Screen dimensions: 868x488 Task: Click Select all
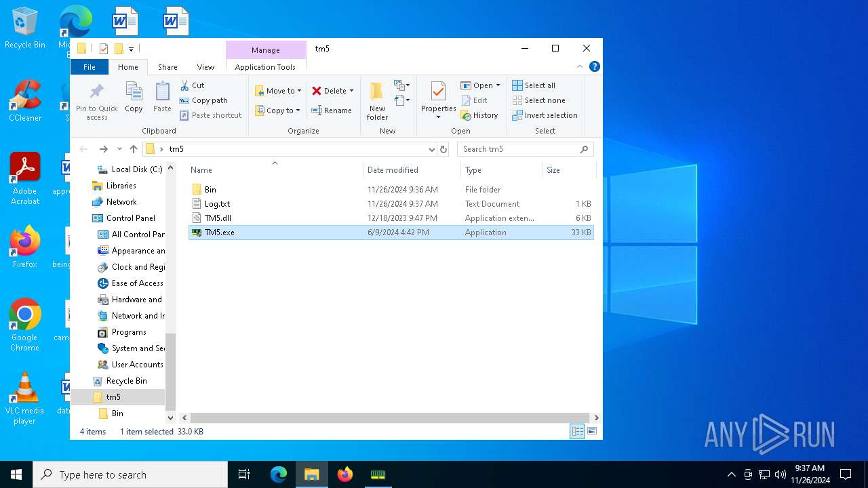coord(534,85)
